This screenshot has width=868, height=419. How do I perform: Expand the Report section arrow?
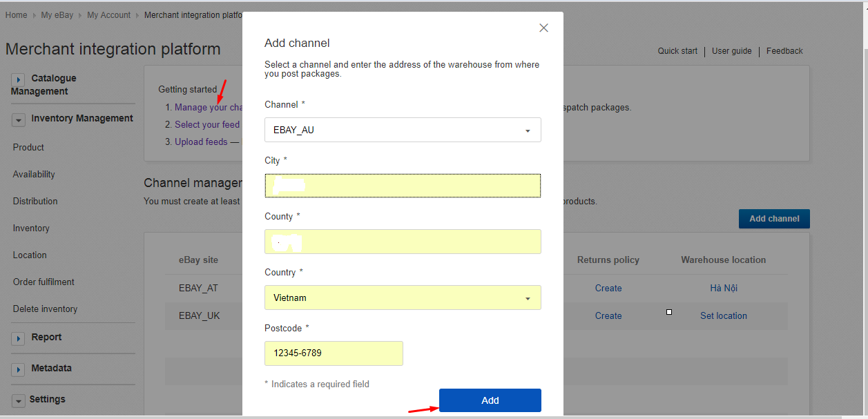(19, 339)
